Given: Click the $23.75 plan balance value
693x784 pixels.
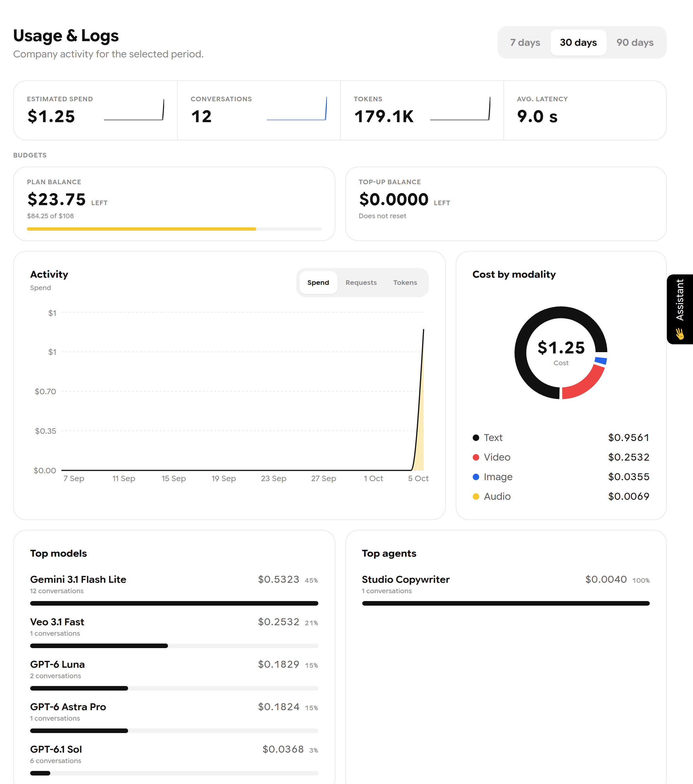Looking at the screenshot, I should pos(57,200).
